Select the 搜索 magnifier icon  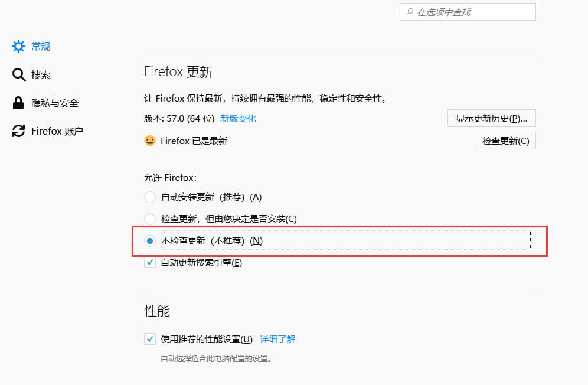[x=18, y=74]
